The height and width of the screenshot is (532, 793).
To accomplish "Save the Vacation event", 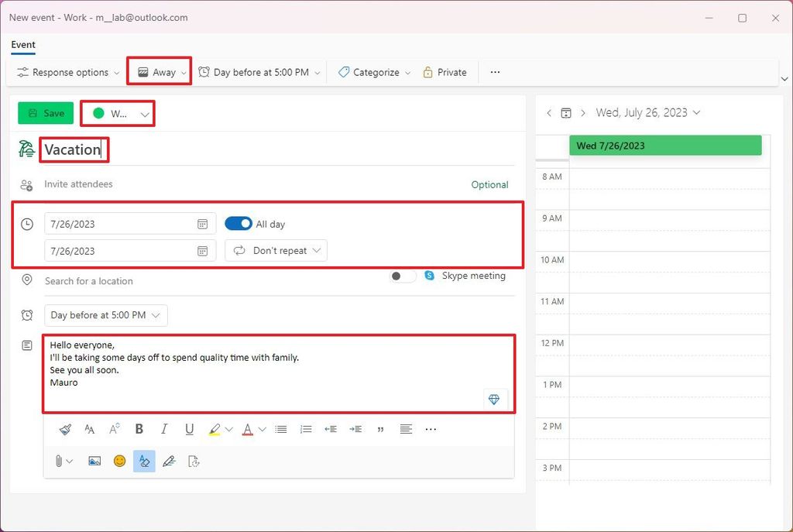I will click(x=45, y=112).
